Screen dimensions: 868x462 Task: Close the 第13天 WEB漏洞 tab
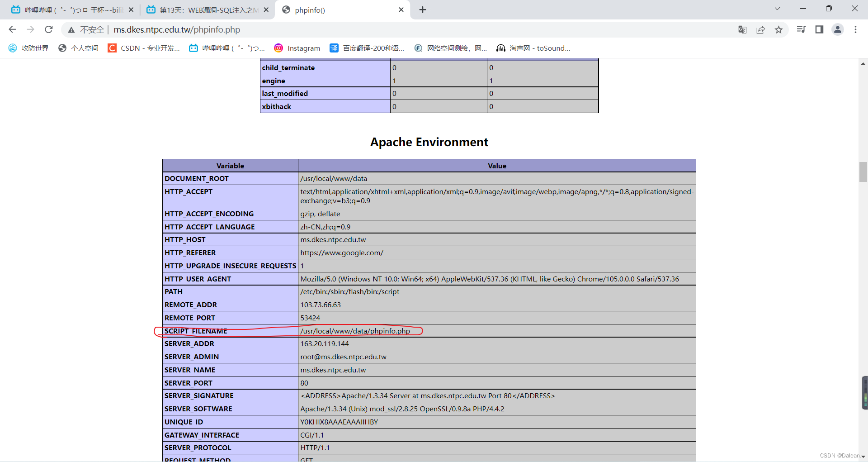pos(266,10)
